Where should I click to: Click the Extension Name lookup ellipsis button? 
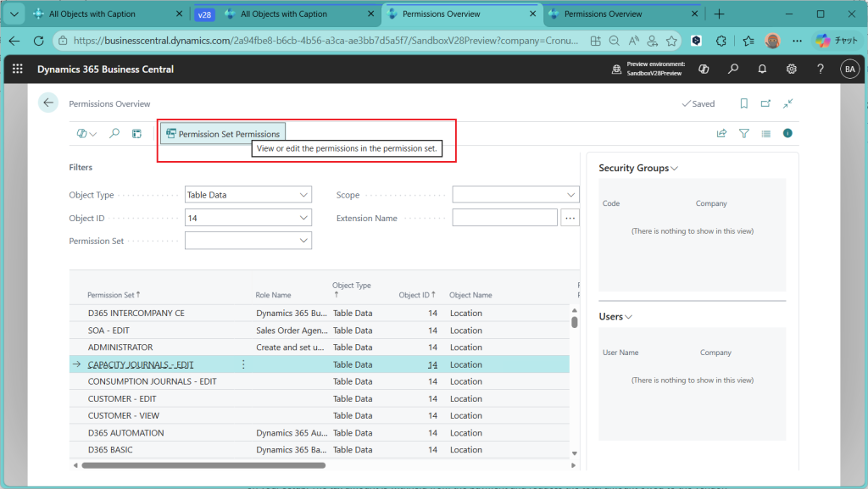[570, 219]
